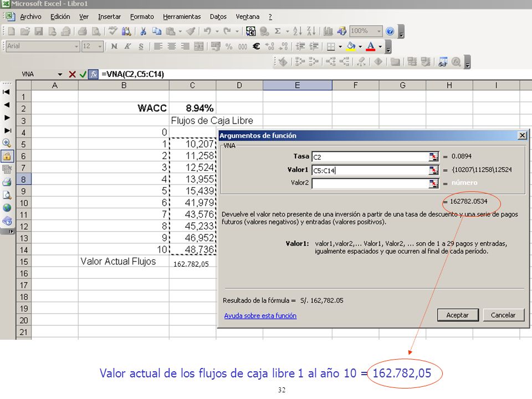Click the red font color A
Viewport: 532px width, 399px height.
(x=371, y=46)
